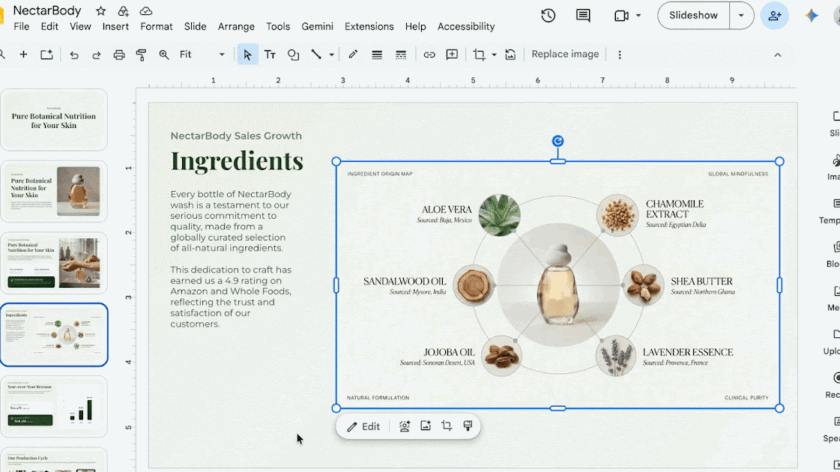Insert a text box
The width and height of the screenshot is (840, 472).
coord(270,55)
